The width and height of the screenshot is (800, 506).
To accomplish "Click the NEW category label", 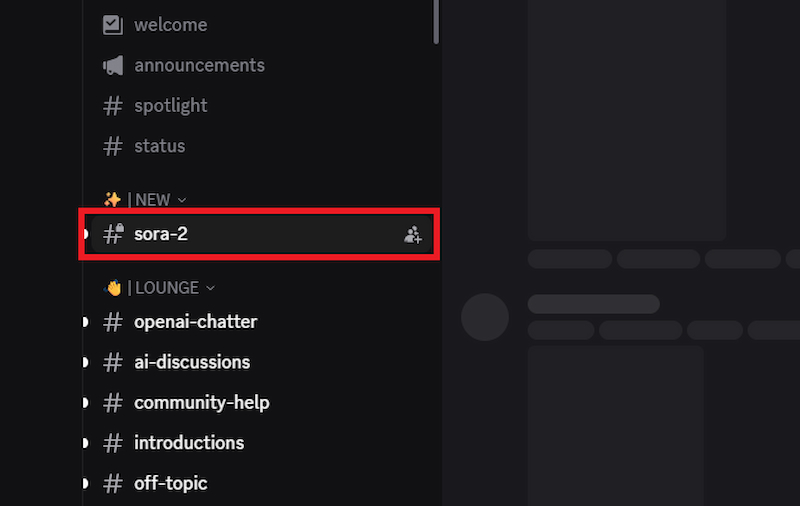I will tap(153, 200).
